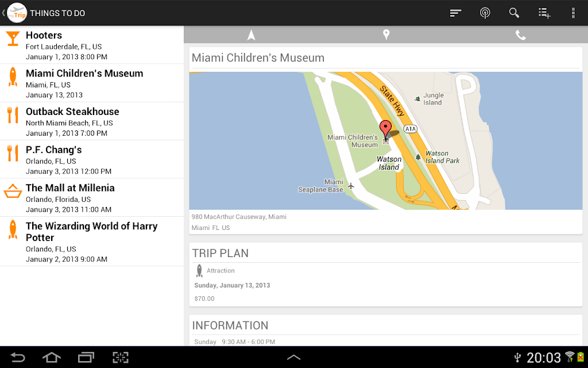Click the Watson Island label on map
Screen dimensions: 588x368
[x=389, y=163]
